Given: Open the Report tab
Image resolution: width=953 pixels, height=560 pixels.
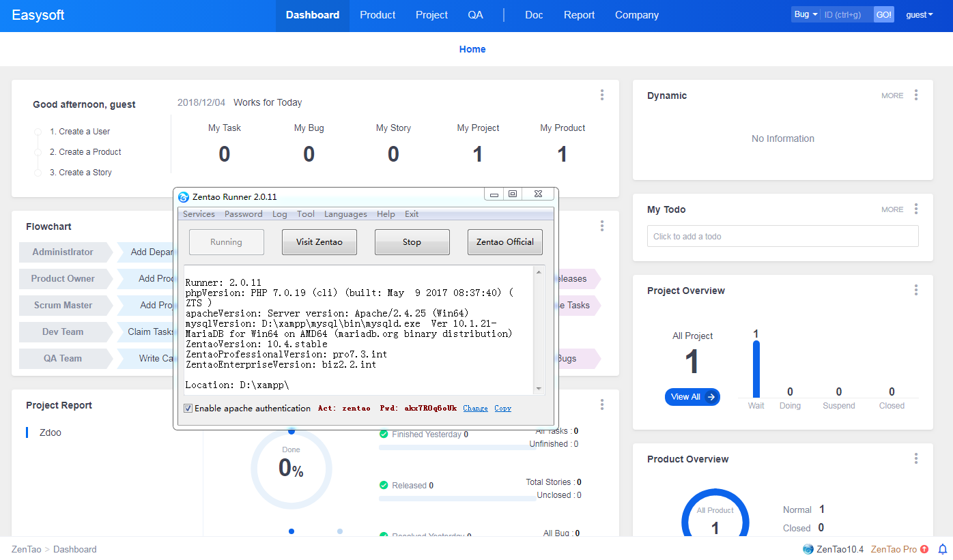Looking at the screenshot, I should pos(579,15).
